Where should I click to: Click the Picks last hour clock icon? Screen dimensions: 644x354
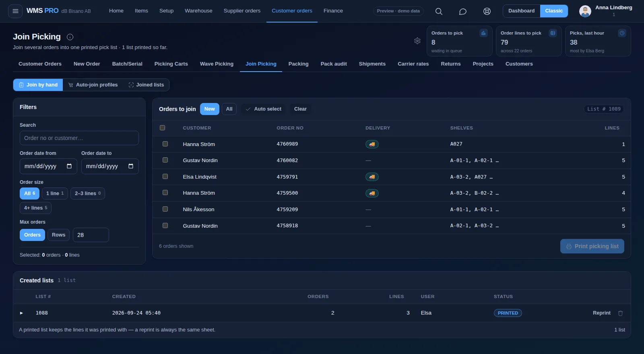pos(622,33)
